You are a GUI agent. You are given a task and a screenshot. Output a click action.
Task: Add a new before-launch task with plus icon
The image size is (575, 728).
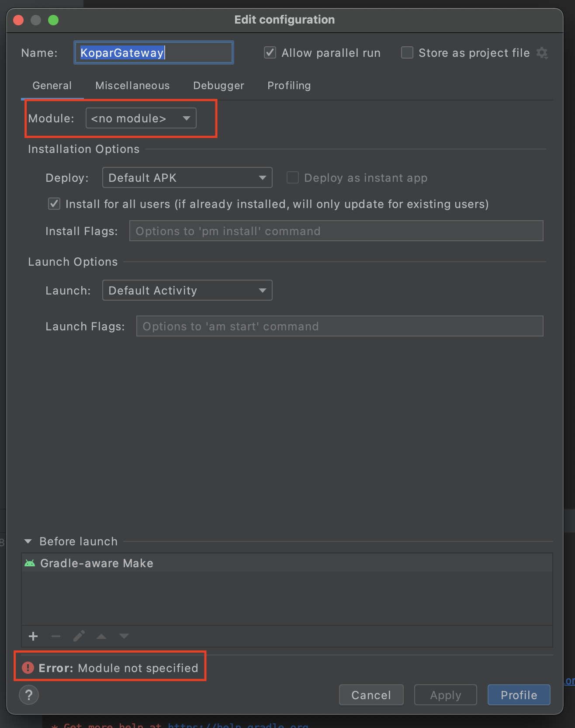[x=33, y=636]
